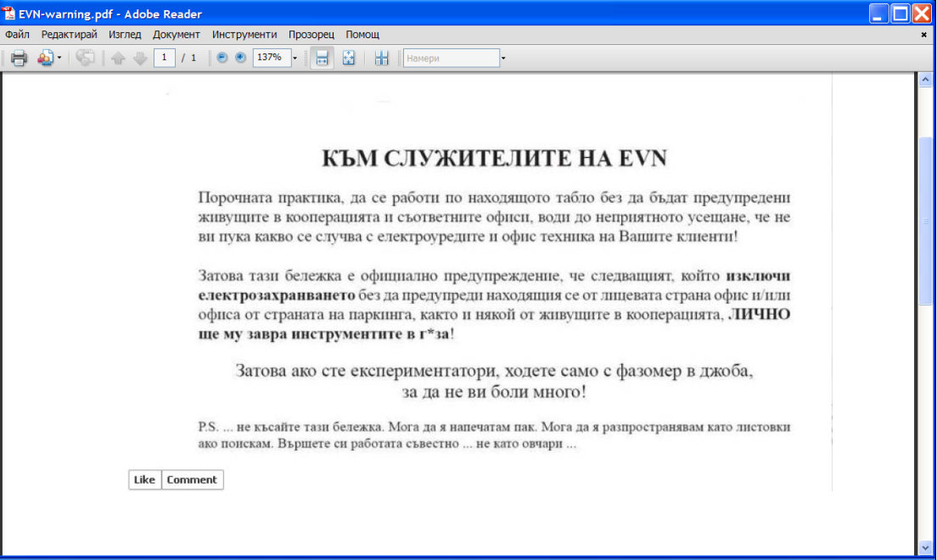Click the Print icon in toolbar
Image resolution: width=937 pixels, height=560 pixels.
point(19,58)
